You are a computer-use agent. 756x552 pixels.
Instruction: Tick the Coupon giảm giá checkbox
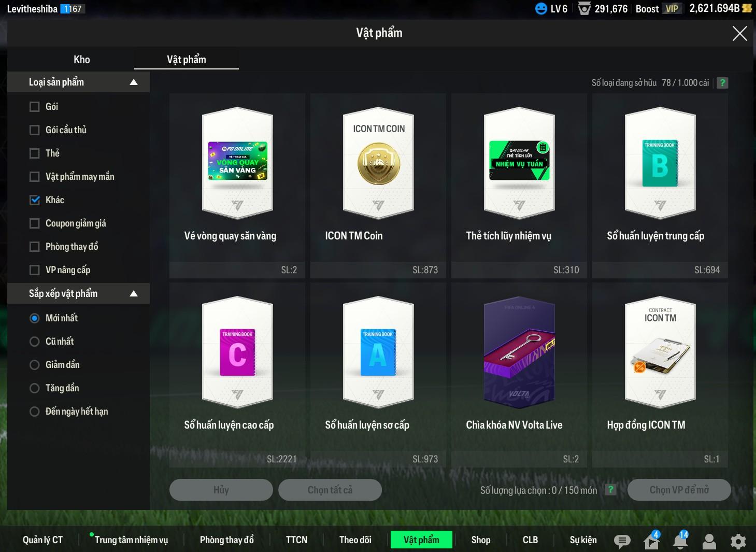(35, 223)
